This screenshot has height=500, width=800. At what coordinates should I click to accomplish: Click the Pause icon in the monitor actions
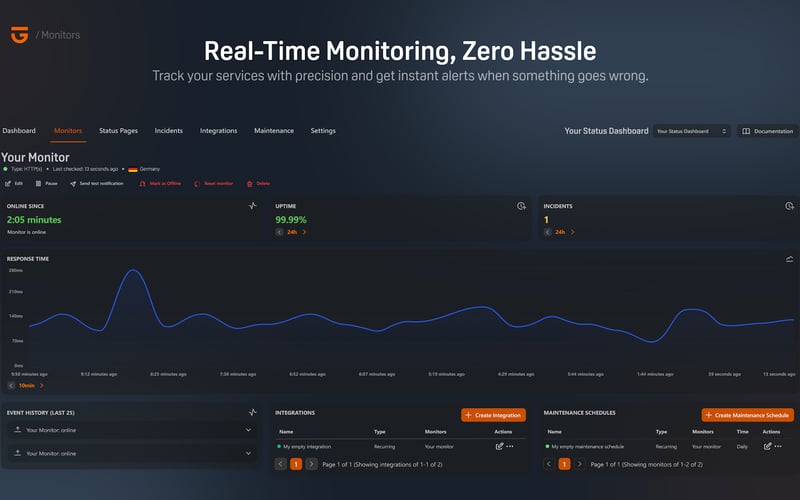(38, 183)
